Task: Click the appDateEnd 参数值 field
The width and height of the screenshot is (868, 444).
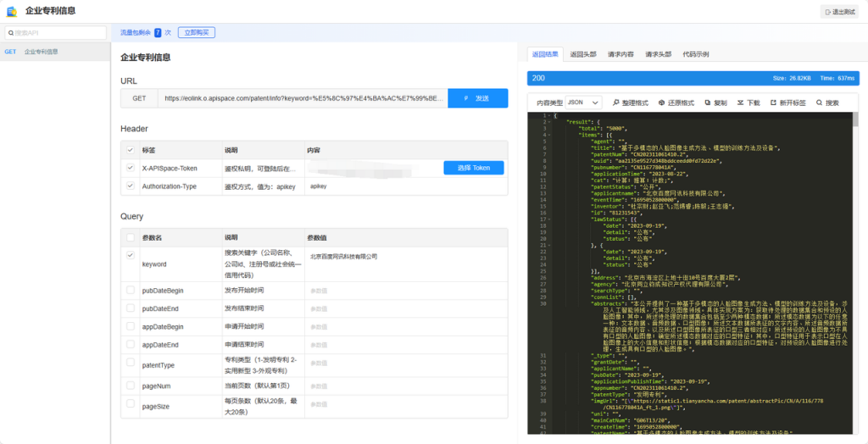Action: point(406,344)
